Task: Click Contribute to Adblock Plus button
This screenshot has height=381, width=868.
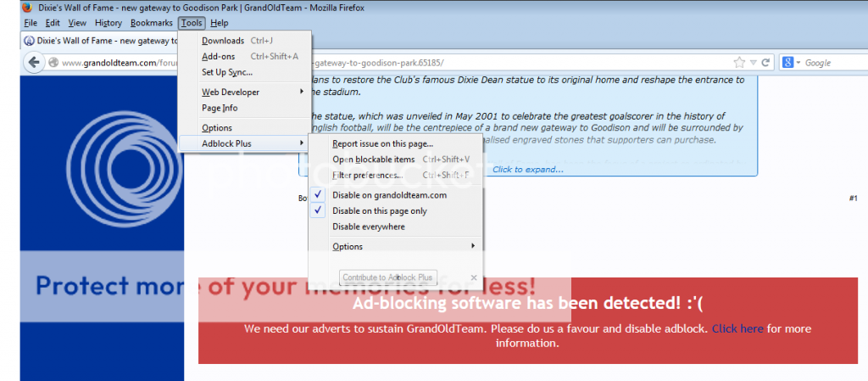Action: click(x=388, y=277)
